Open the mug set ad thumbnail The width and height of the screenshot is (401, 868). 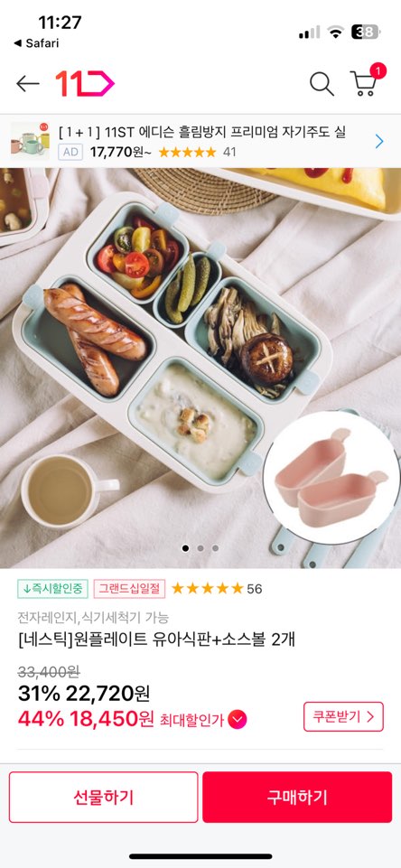(30, 141)
